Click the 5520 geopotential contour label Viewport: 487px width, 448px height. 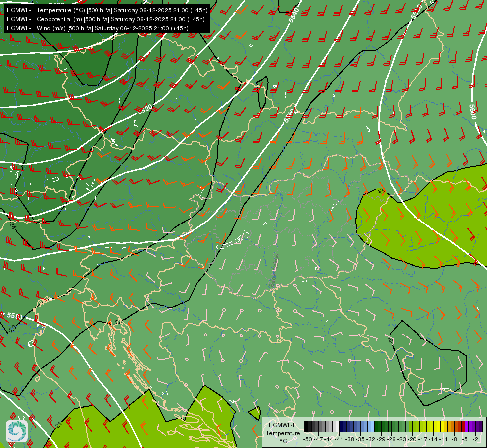(145, 109)
